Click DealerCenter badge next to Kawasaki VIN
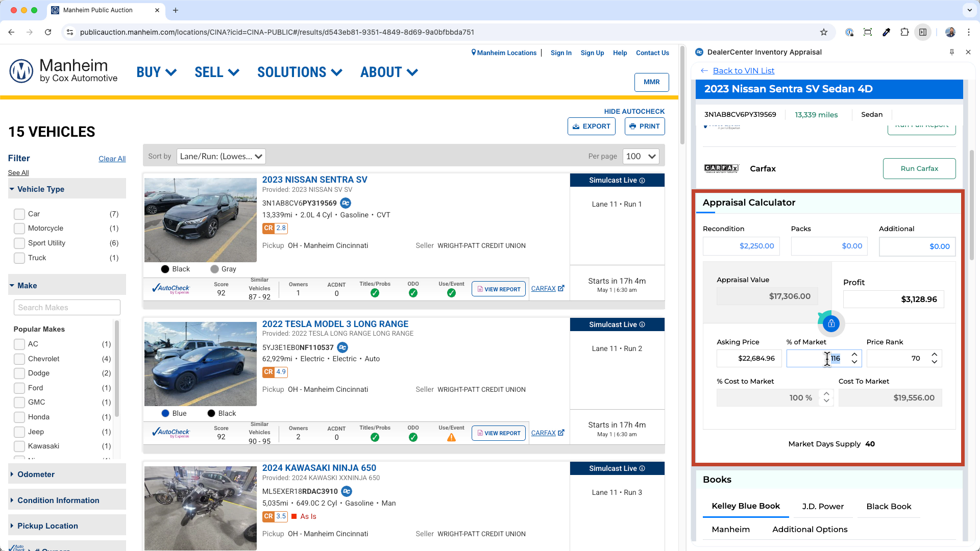 pos(347,491)
